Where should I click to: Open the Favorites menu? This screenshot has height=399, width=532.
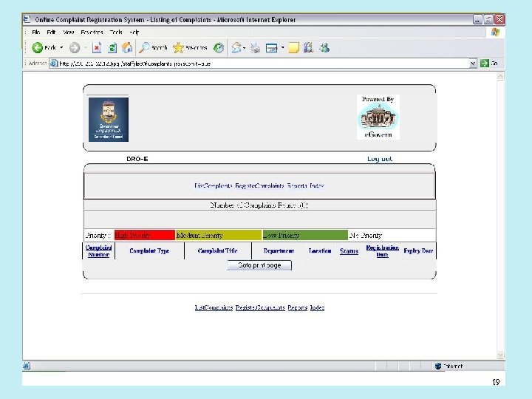92,33
